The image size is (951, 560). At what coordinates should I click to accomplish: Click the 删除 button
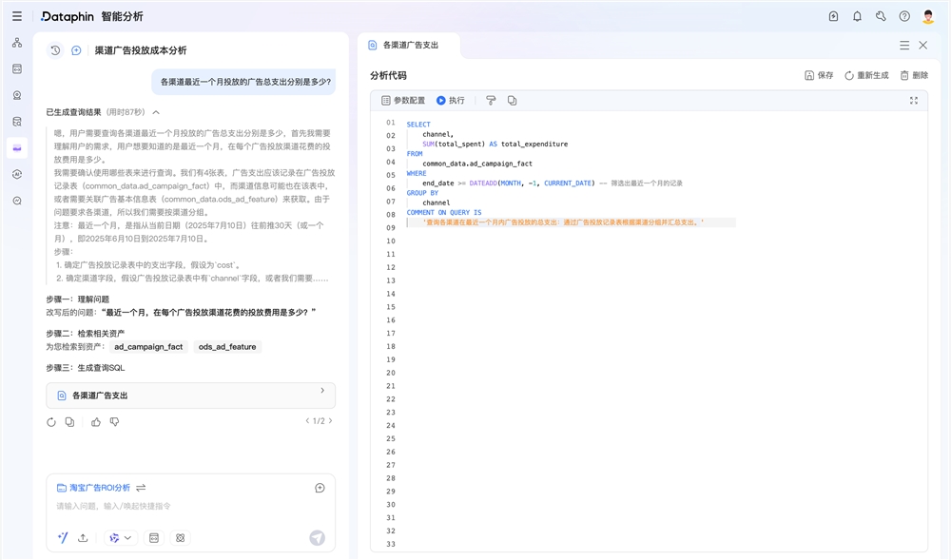pyautogui.click(x=914, y=75)
